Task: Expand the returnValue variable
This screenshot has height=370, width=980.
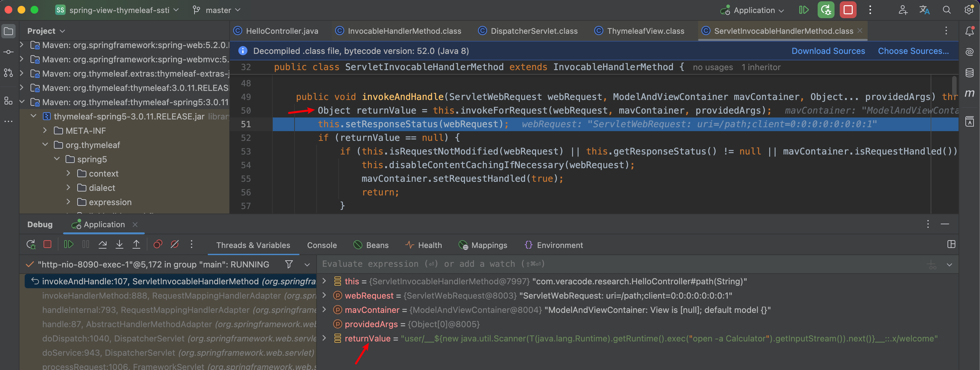Action: pyautogui.click(x=324, y=338)
